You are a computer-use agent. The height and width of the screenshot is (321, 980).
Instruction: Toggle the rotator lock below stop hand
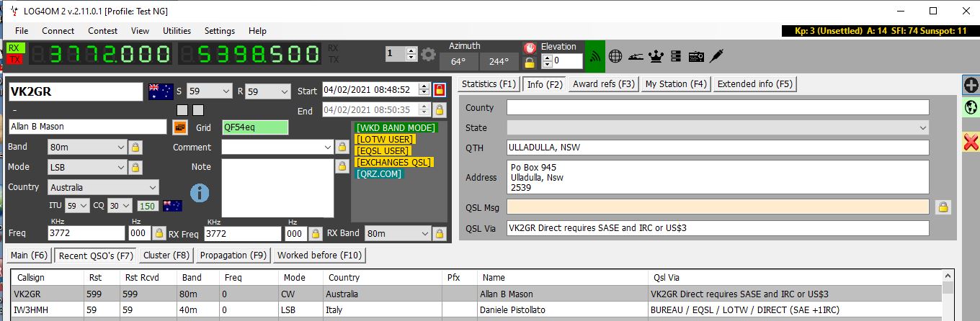[x=530, y=62]
